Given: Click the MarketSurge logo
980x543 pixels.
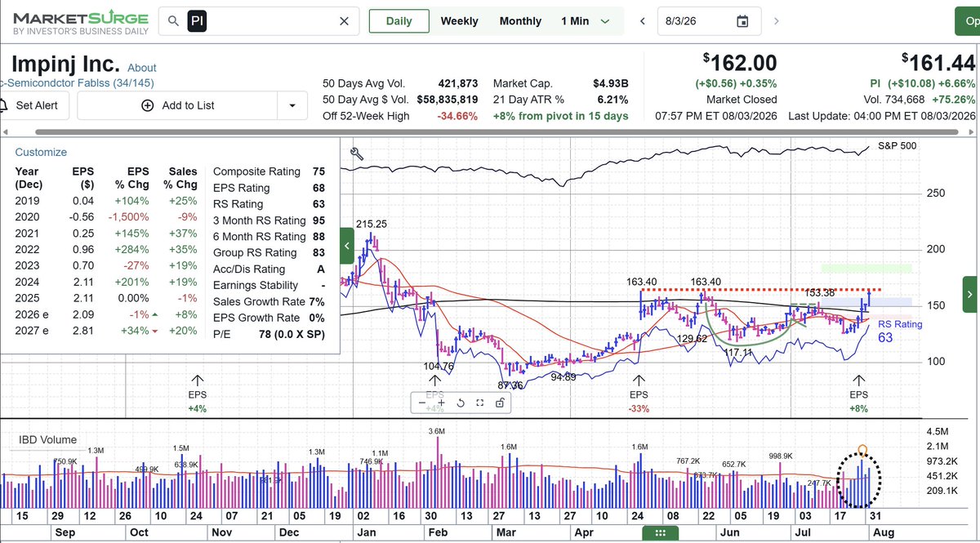Looking at the screenshot, I should pos(80,22).
